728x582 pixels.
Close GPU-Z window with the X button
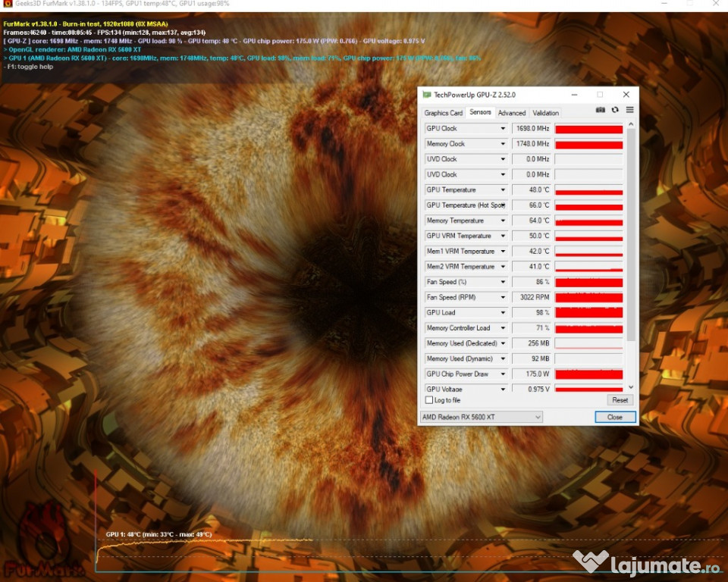[x=626, y=95]
